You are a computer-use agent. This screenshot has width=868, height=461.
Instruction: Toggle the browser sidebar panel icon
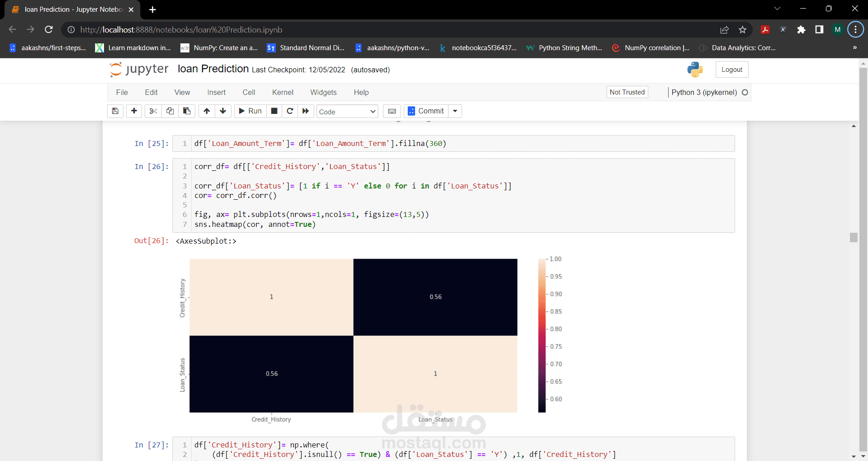click(819, 29)
